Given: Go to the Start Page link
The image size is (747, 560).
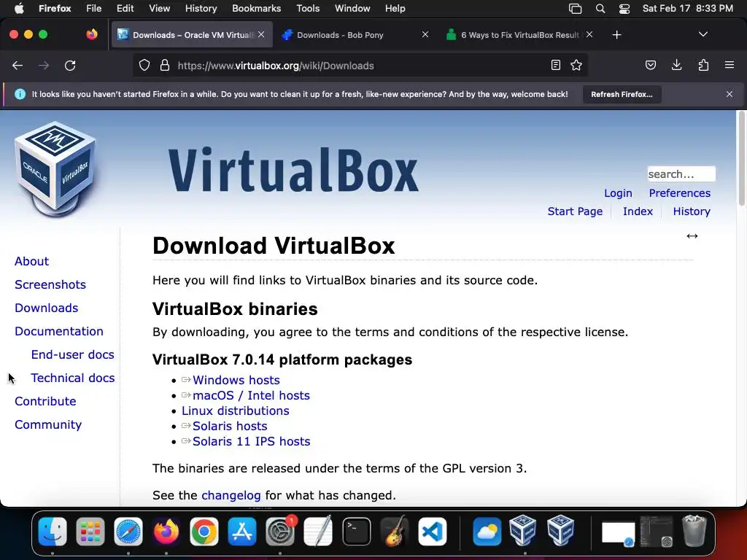Looking at the screenshot, I should (575, 211).
